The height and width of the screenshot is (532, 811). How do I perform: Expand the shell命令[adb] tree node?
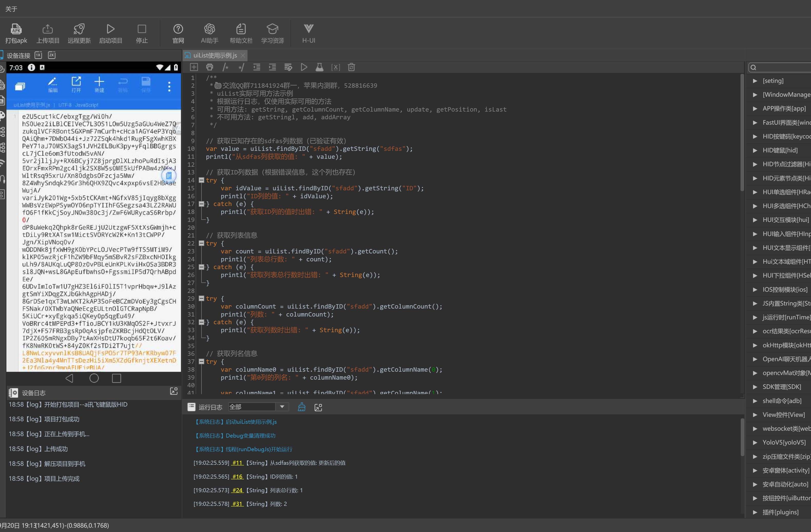click(755, 401)
